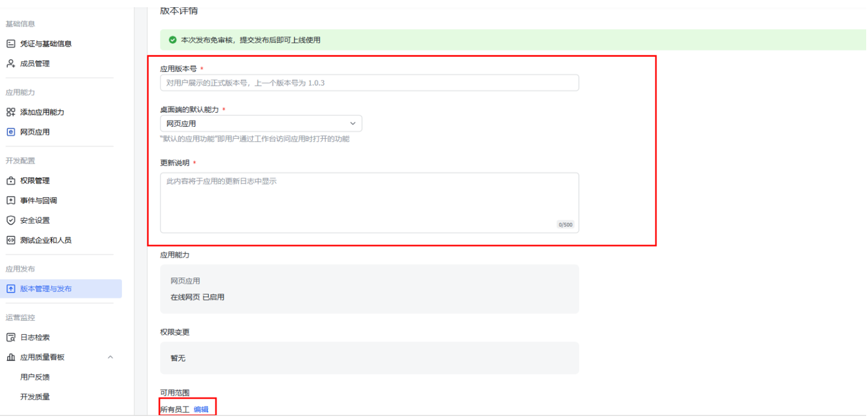Collapse the 应用质量看板 menu section
The image size is (868, 418).
click(x=110, y=357)
